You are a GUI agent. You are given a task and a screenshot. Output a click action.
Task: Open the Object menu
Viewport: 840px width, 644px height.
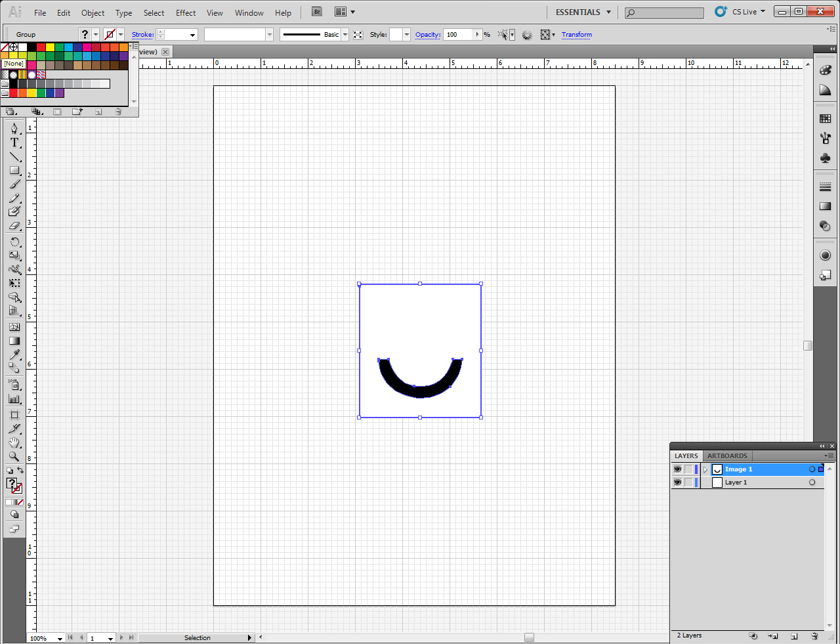[x=93, y=12]
